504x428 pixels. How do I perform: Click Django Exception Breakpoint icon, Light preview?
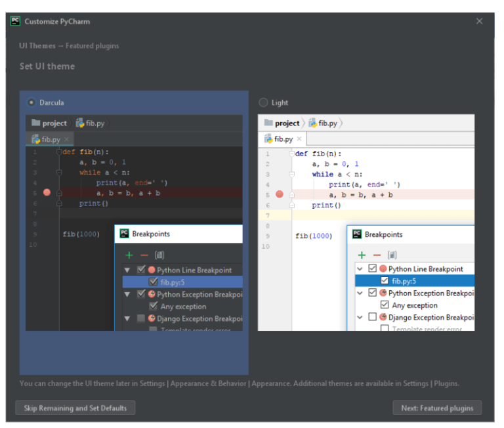pyautogui.click(x=383, y=317)
